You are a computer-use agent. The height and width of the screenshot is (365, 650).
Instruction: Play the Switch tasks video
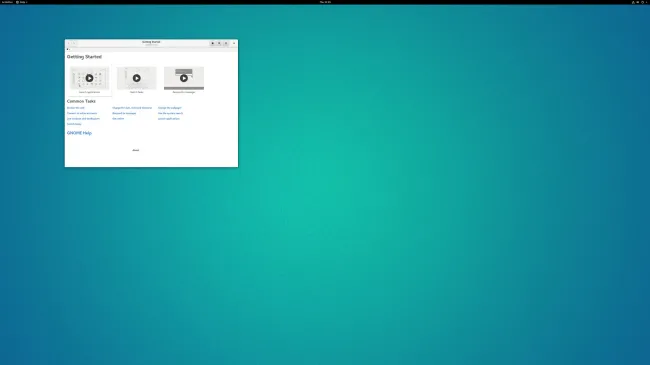(136, 78)
